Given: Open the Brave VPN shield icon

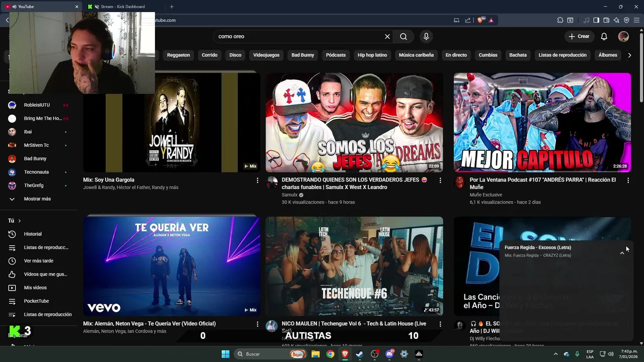Looking at the screenshot, I should click(626, 20).
